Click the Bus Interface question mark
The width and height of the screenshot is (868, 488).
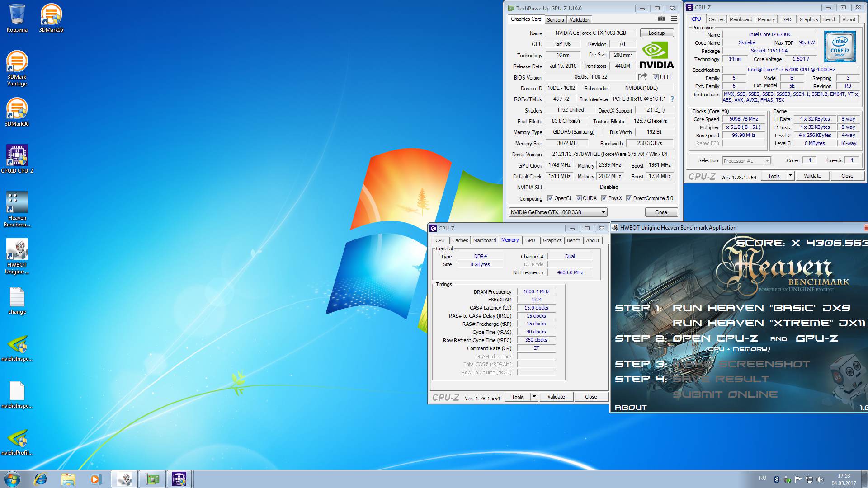point(672,99)
